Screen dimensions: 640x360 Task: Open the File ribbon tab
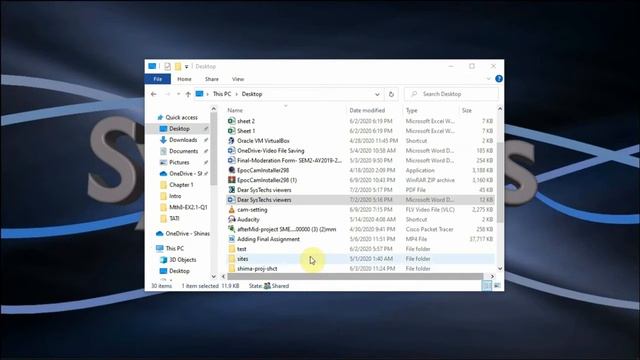pyautogui.click(x=158, y=79)
